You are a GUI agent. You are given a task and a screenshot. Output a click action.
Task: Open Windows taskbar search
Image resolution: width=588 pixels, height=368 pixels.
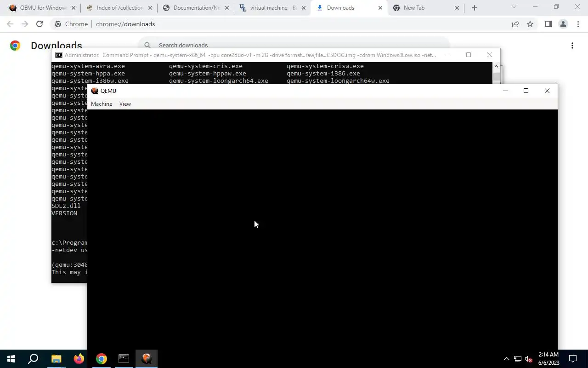tap(33, 359)
